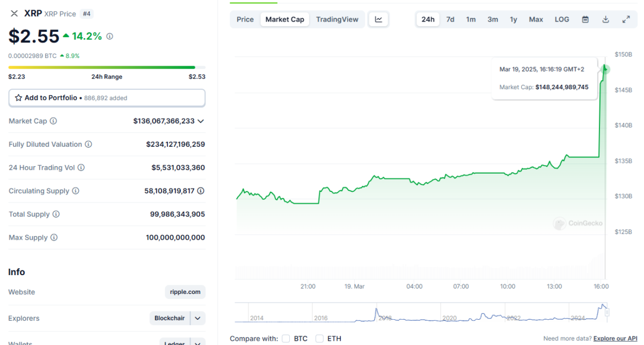This screenshot has width=644, height=345.
Task: Click the Max Supply value 100,000,000,000
Action: tap(175, 238)
